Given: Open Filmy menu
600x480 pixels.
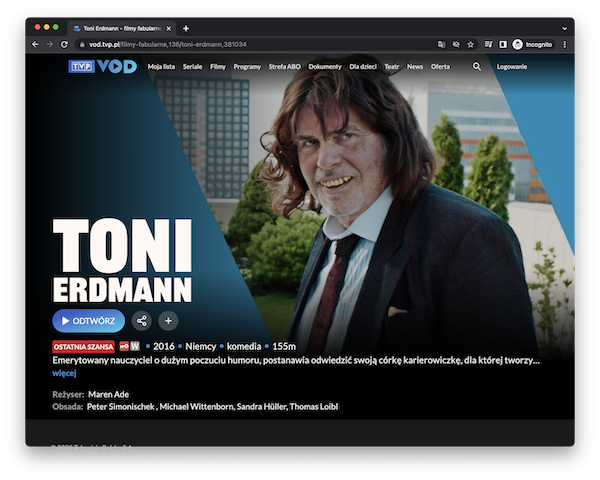Looking at the screenshot, I should [x=218, y=67].
